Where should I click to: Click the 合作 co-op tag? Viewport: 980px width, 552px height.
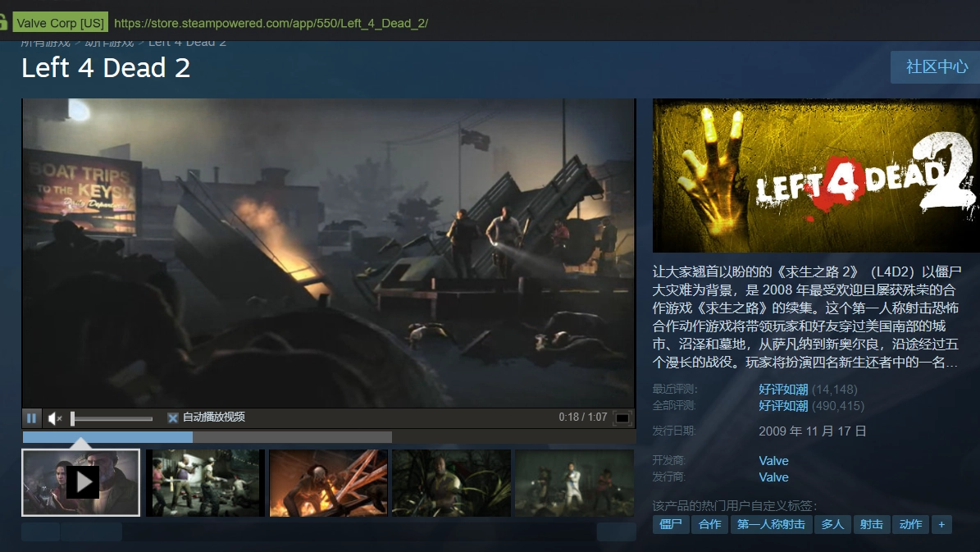click(710, 524)
